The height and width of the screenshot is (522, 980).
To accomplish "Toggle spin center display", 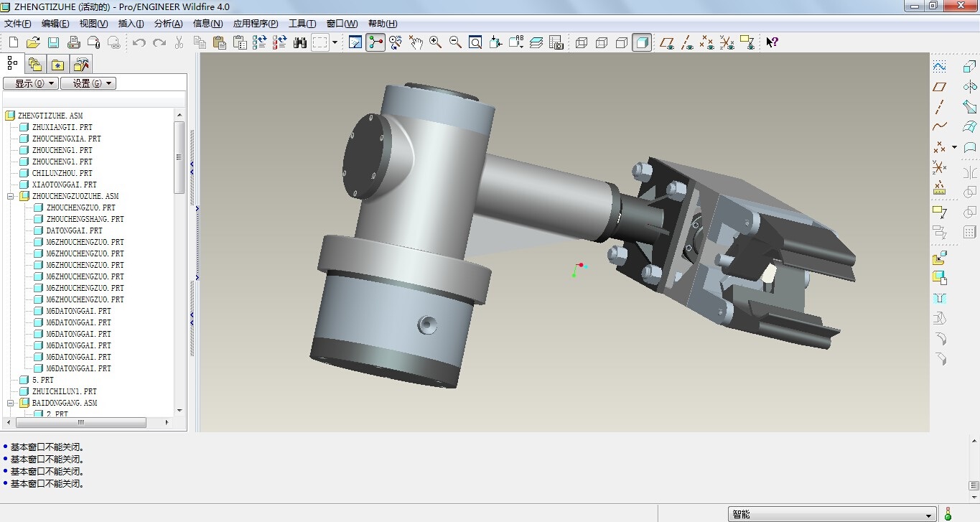I will pos(375,43).
